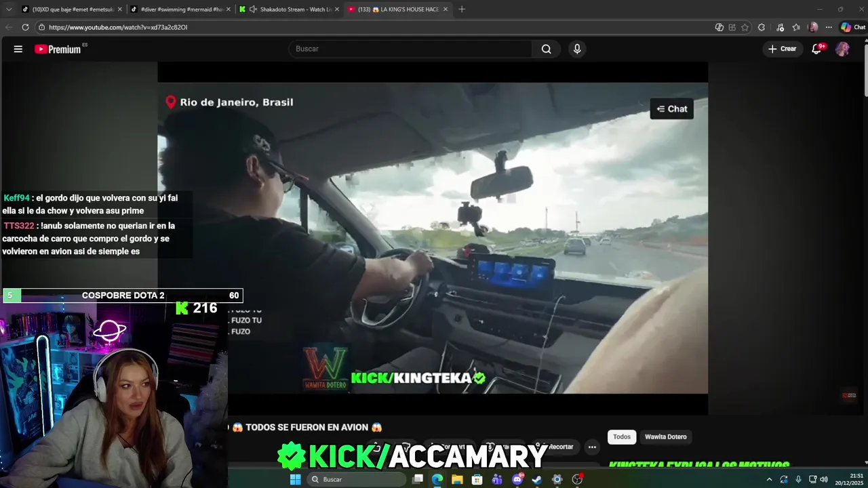
Task: Click the system tray microphone icon
Action: point(798,479)
